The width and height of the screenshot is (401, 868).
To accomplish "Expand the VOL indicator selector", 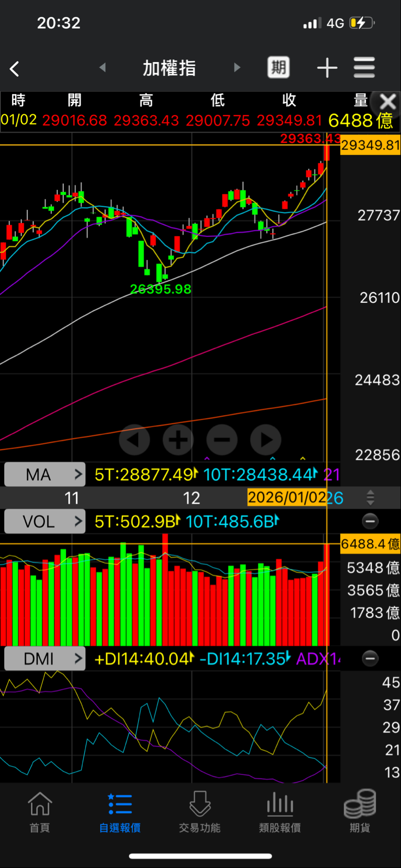I will coord(45,521).
